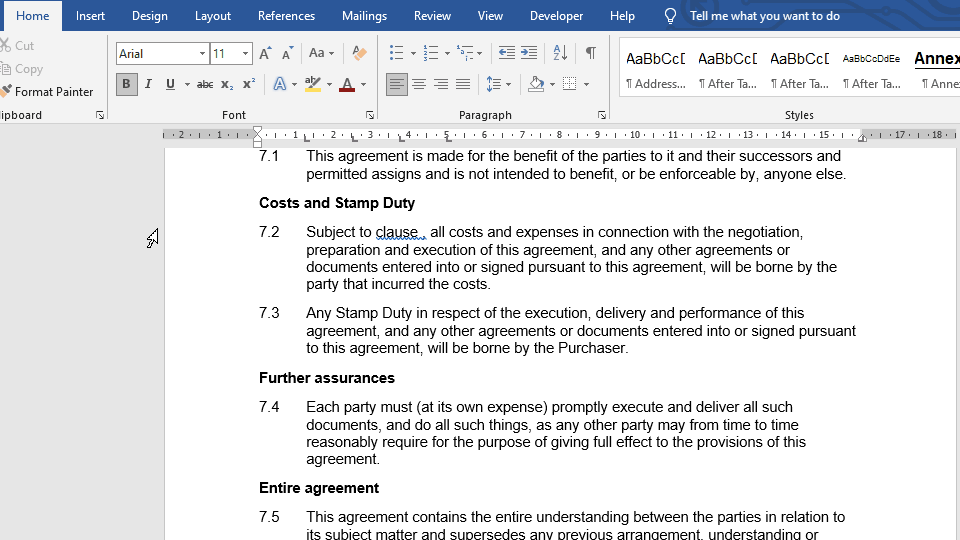The width and height of the screenshot is (960, 540).
Task: Apply font color to text
Action: click(x=347, y=84)
